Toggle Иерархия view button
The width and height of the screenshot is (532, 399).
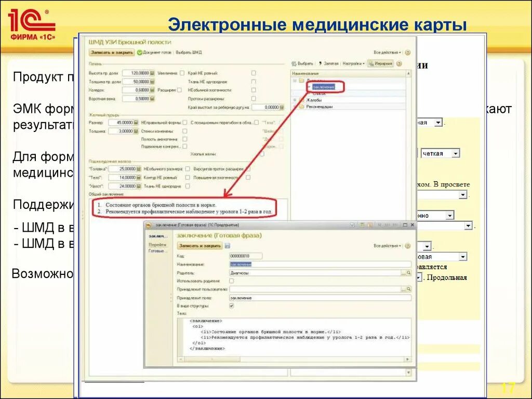381,63
